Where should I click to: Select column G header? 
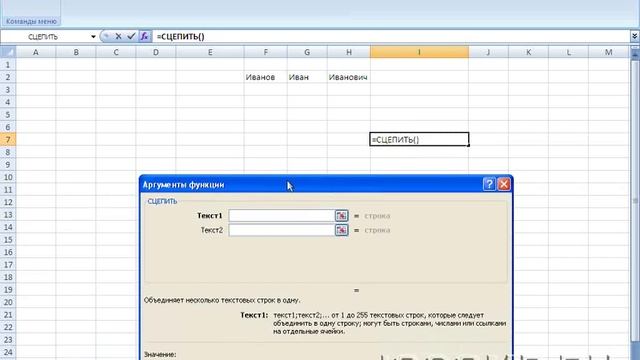click(x=307, y=52)
